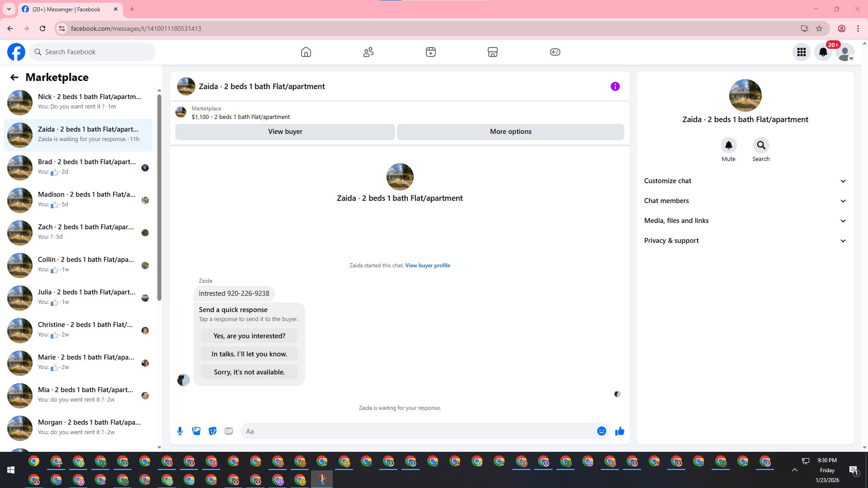Screen dimensions: 868x488
Task: Choose a GIF icon
Action: pyautogui.click(x=229, y=431)
